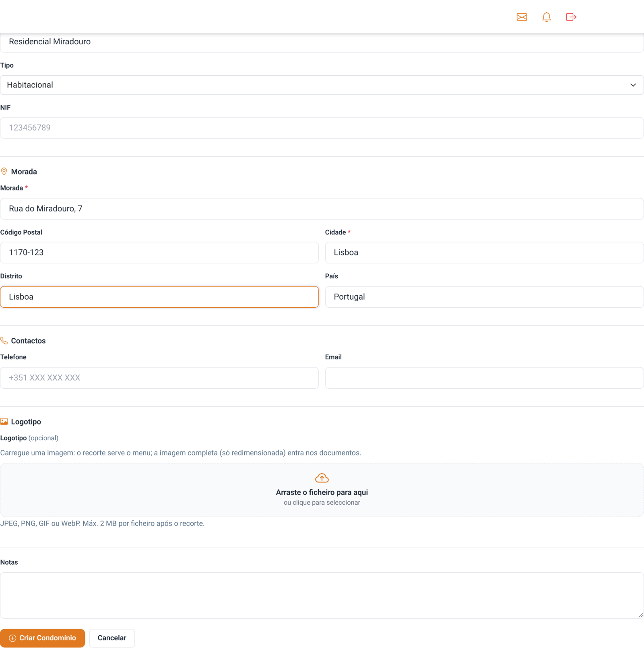Click the logo drop zone to select file
This screenshot has height=648, width=644.
point(322,490)
